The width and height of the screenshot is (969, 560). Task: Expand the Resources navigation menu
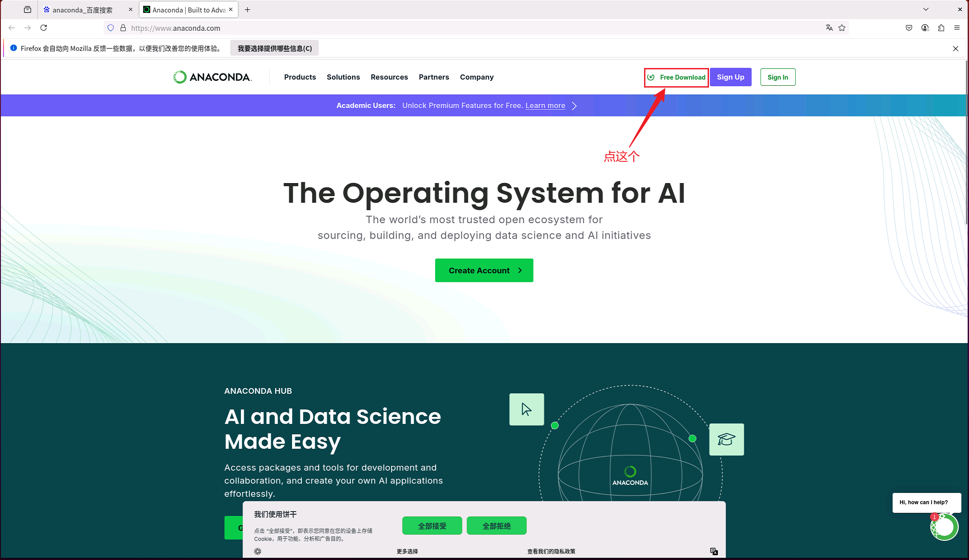pos(389,77)
